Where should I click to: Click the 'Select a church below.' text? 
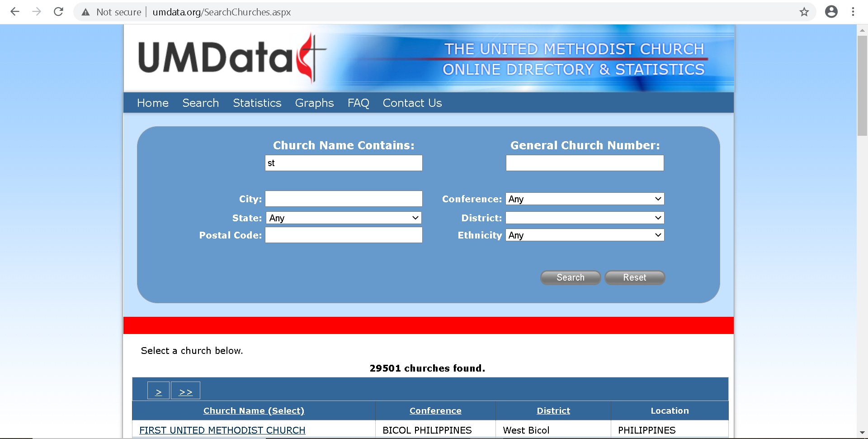pos(192,351)
